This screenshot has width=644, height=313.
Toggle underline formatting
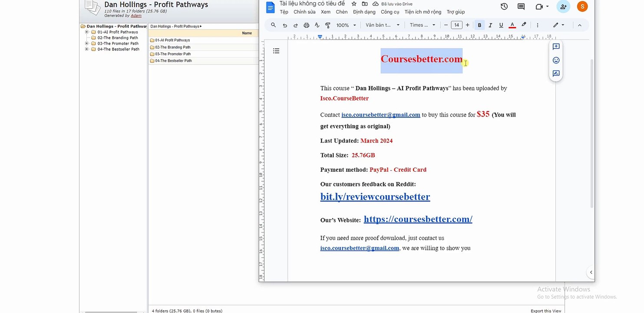click(x=501, y=25)
